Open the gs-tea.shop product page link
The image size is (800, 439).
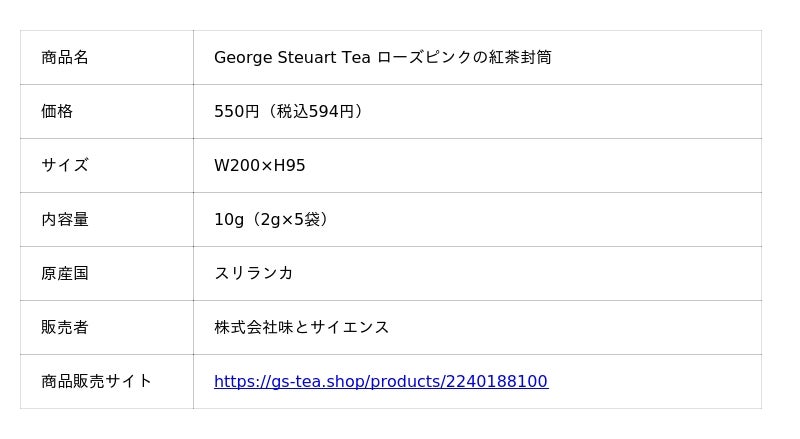tap(380, 381)
